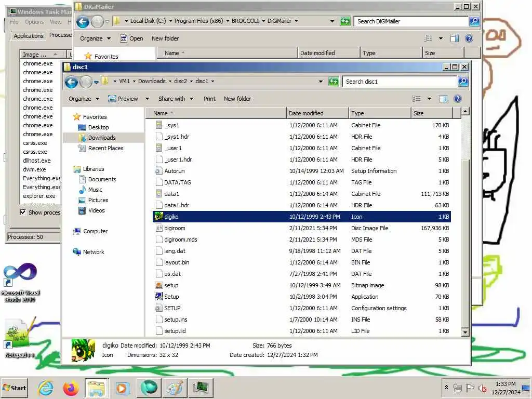Screen dimensions: 532x399
Task: Click the Print button in disc1 toolbar
Action: [x=209, y=99]
